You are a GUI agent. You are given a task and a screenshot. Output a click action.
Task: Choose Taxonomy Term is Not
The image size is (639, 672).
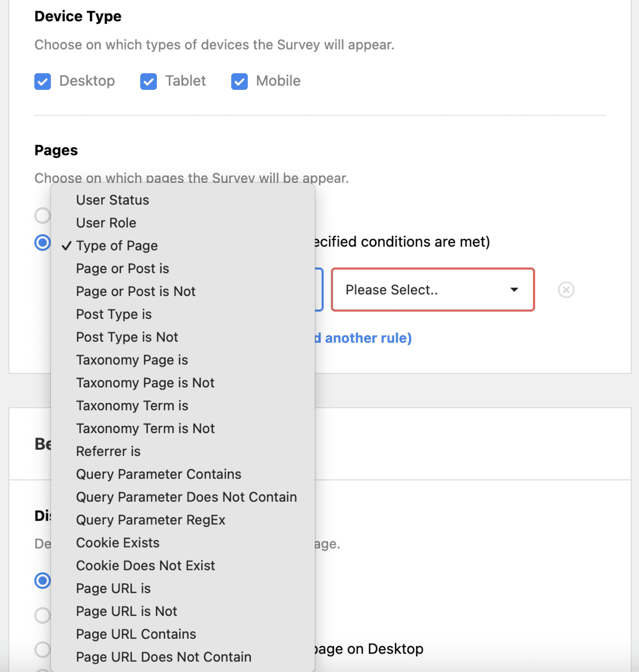(x=145, y=428)
